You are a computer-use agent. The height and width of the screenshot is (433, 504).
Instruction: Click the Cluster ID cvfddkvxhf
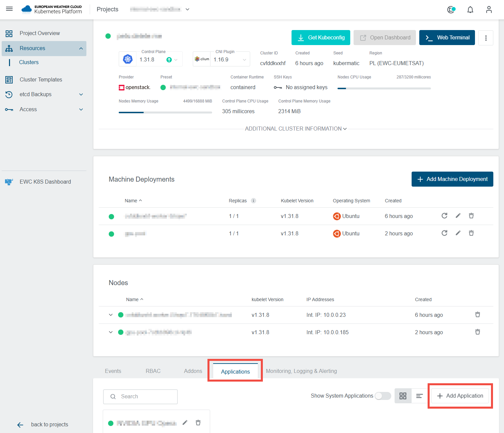pyautogui.click(x=273, y=63)
